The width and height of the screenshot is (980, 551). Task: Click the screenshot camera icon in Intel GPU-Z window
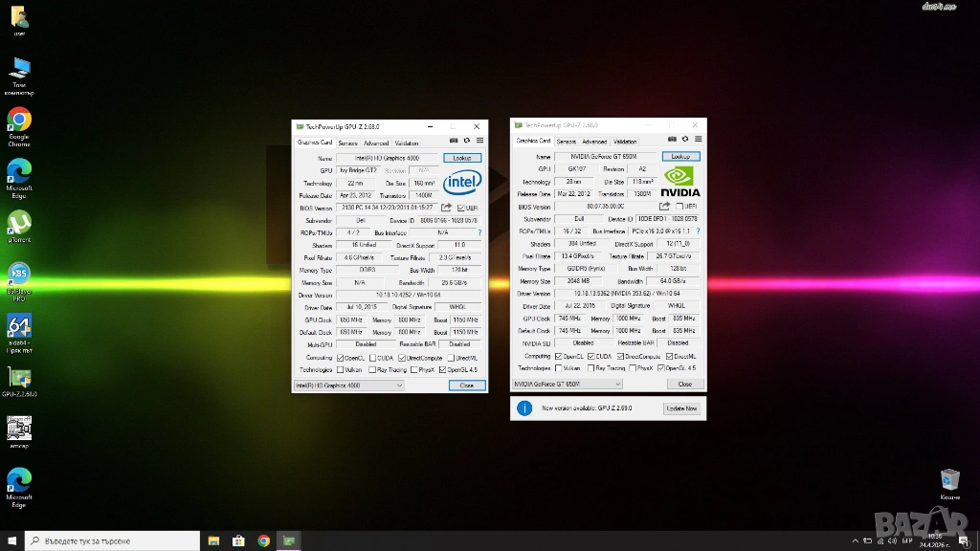pos(453,142)
